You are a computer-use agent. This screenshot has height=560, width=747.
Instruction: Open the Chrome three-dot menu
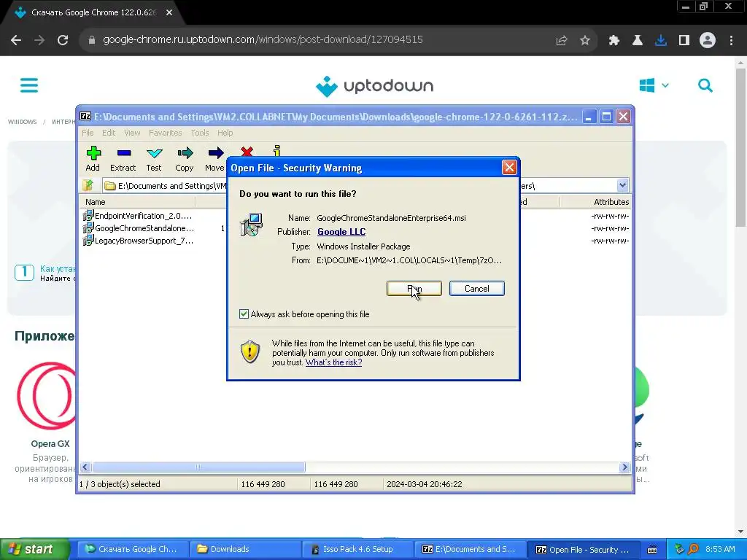click(x=731, y=41)
